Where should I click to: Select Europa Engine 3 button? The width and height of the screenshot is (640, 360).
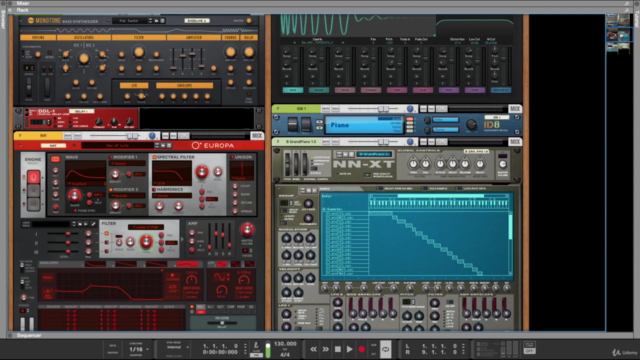point(33,203)
